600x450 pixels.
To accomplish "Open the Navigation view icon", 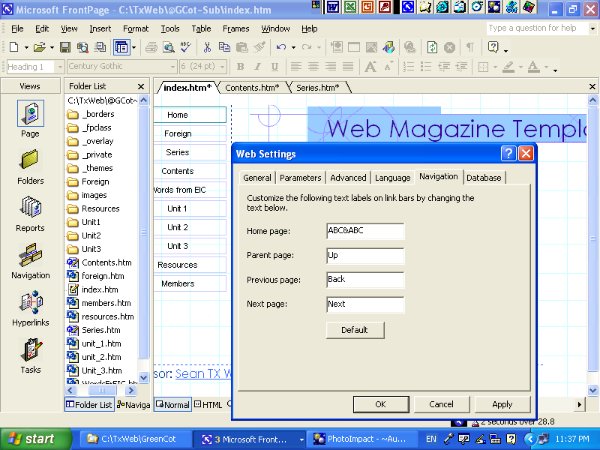I will pyautogui.click(x=30, y=254).
